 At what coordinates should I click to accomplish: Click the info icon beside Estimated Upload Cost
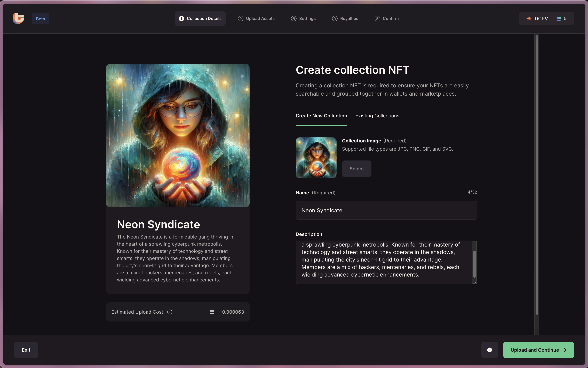(x=170, y=312)
